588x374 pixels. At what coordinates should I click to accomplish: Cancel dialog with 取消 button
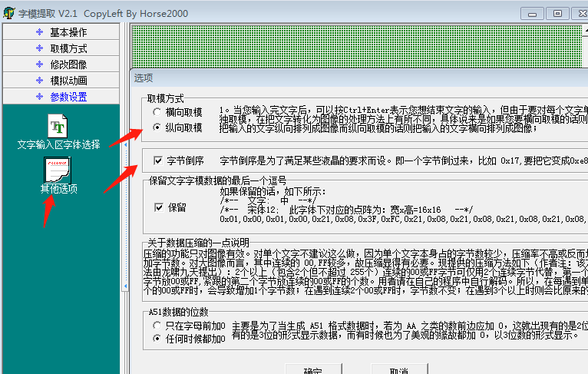click(399, 369)
